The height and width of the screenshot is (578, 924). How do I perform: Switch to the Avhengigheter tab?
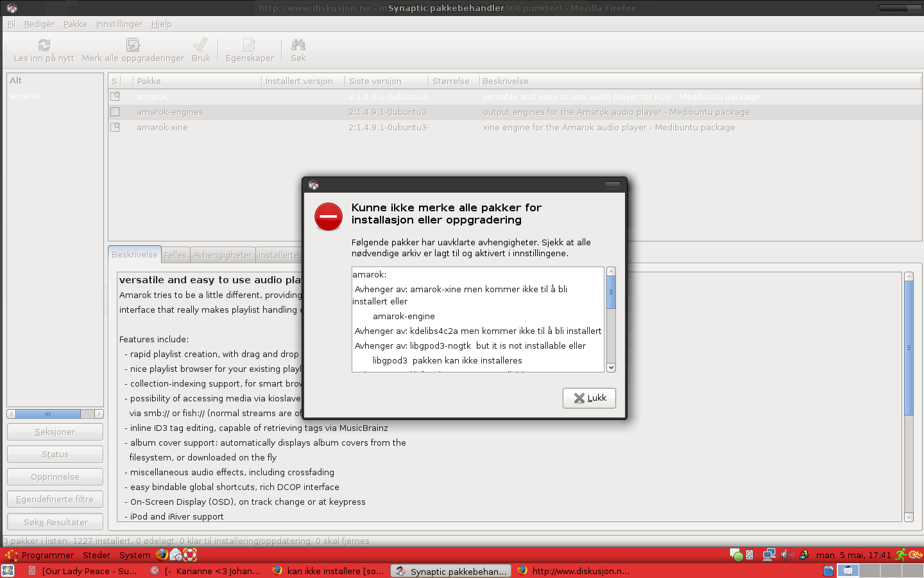tap(223, 256)
